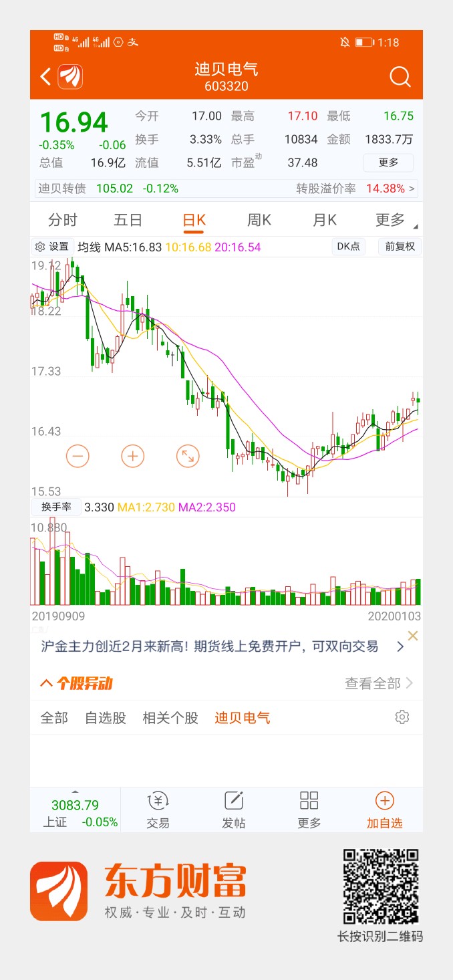Open chart 设置 gear settings
This screenshot has width=453, height=980.
pyautogui.click(x=51, y=247)
